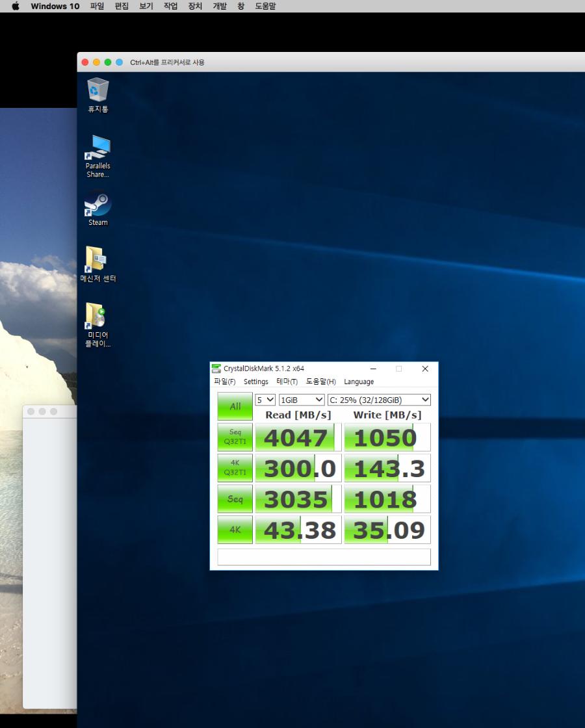Open the 테마(T) menu
Image resolution: width=585 pixels, height=728 pixels.
[x=287, y=382]
